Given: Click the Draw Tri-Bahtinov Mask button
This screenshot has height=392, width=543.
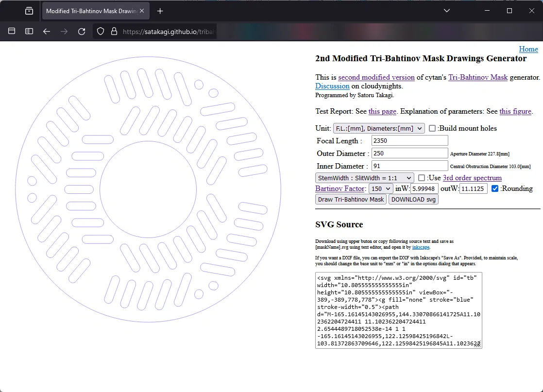Looking at the screenshot, I should [351, 200].
